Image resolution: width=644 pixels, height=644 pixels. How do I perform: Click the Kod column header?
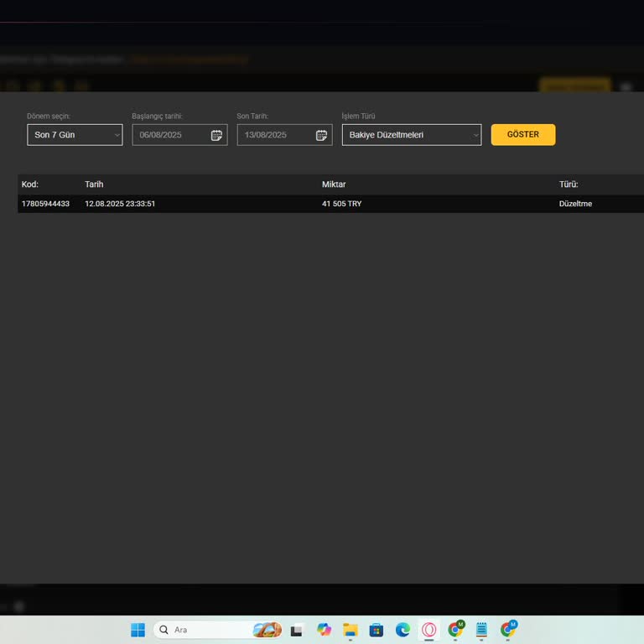tap(30, 184)
